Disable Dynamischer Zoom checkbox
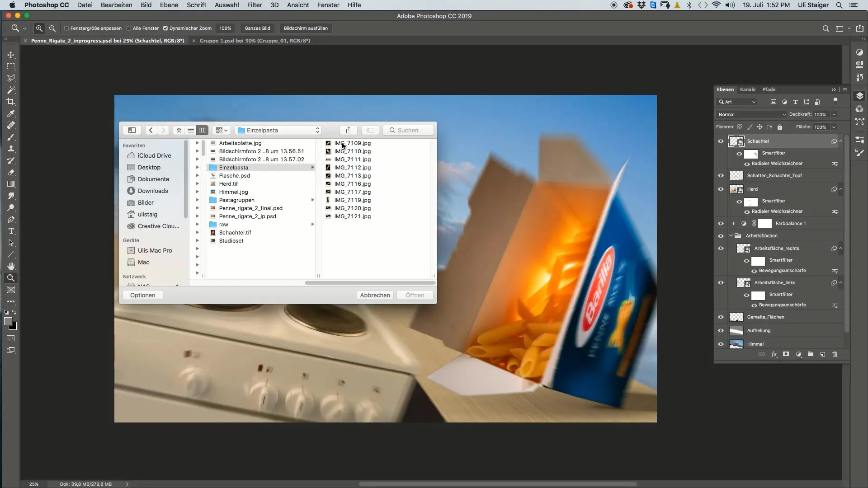 click(165, 28)
